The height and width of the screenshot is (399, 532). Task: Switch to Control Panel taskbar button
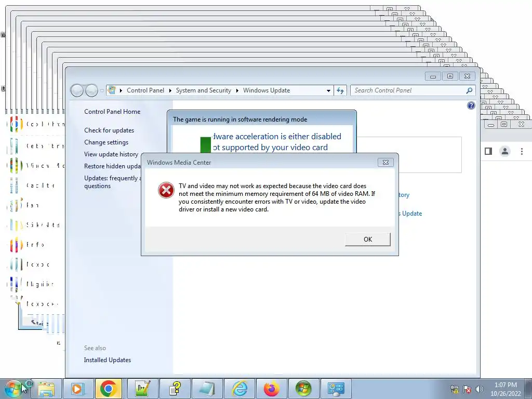click(336, 389)
